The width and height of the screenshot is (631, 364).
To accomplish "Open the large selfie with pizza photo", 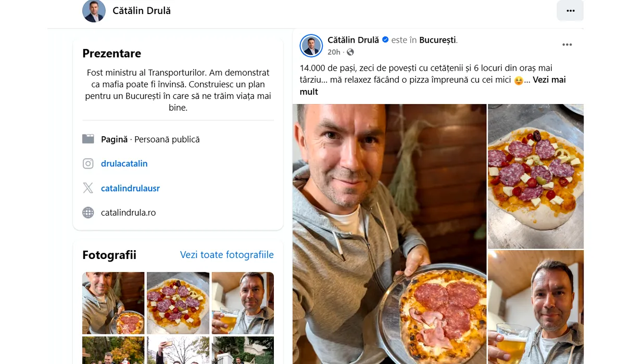I will click(389, 234).
